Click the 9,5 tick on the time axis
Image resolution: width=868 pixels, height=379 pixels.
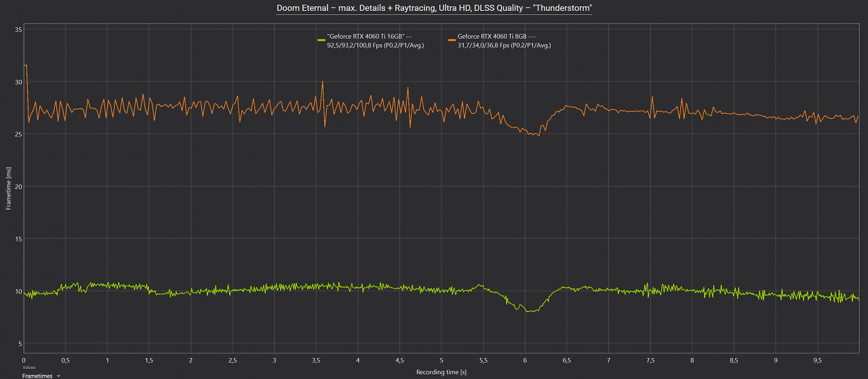click(x=817, y=361)
